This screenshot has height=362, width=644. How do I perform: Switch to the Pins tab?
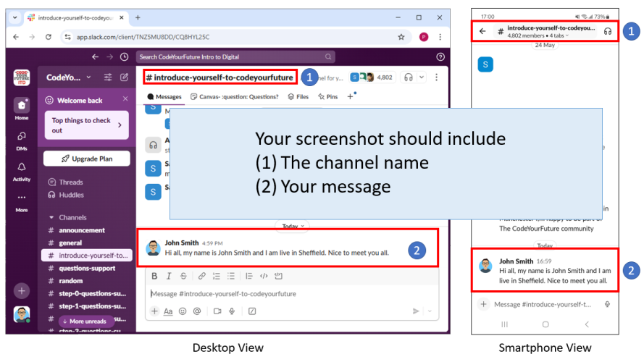pyautogui.click(x=327, y=96)
